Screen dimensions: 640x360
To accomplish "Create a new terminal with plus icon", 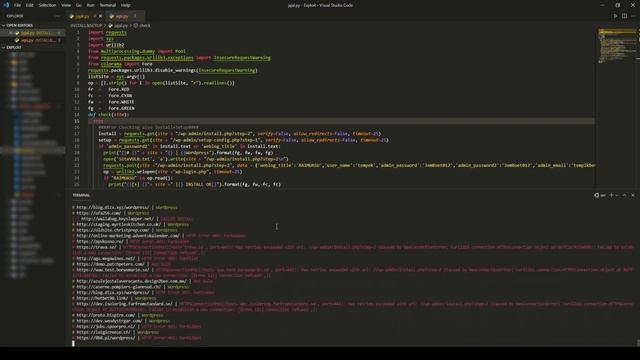I will pos(611,196).
